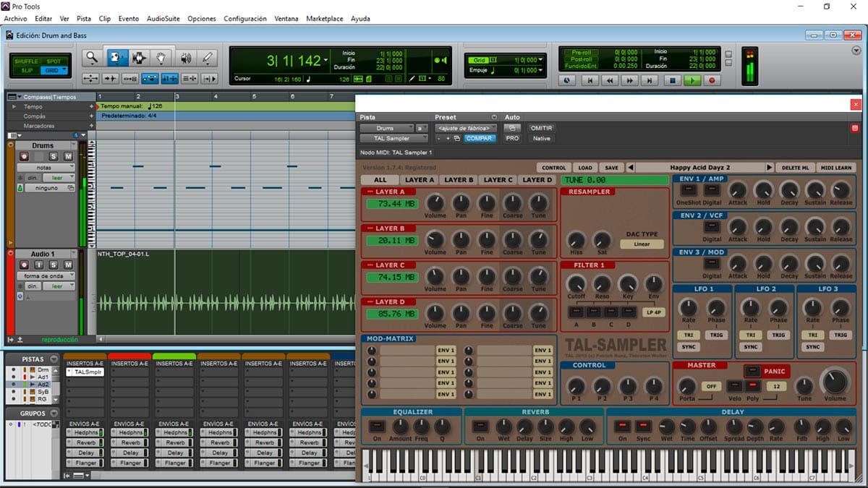Image resolution: width=868 pixels, height=488 pixels.
Task: Toggle input monitoring on Audio 1
Action: pos(38,265)
